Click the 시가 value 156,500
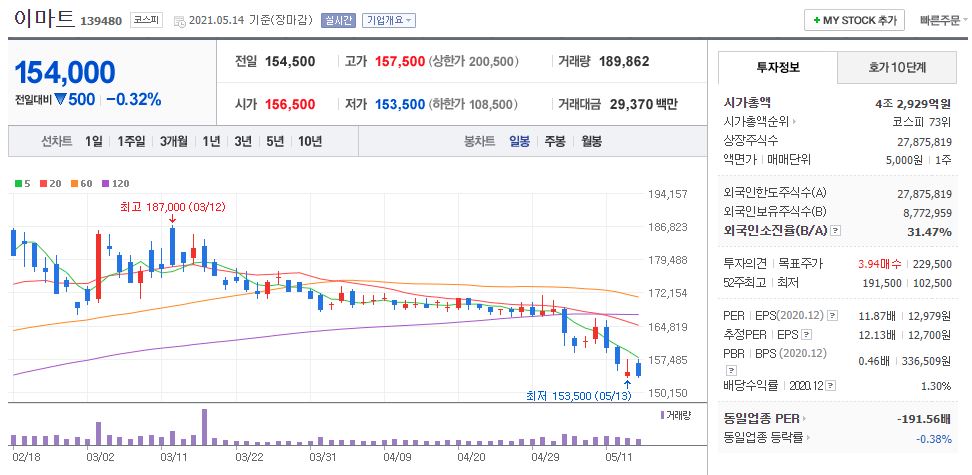This screenshot has width=972, height=475. [289, 104]
